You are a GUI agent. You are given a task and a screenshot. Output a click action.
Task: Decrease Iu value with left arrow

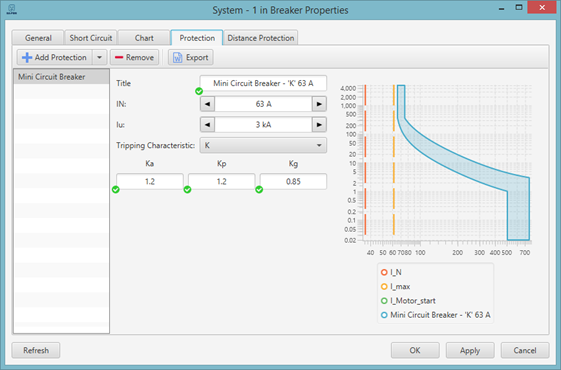(x=208, y=125)
